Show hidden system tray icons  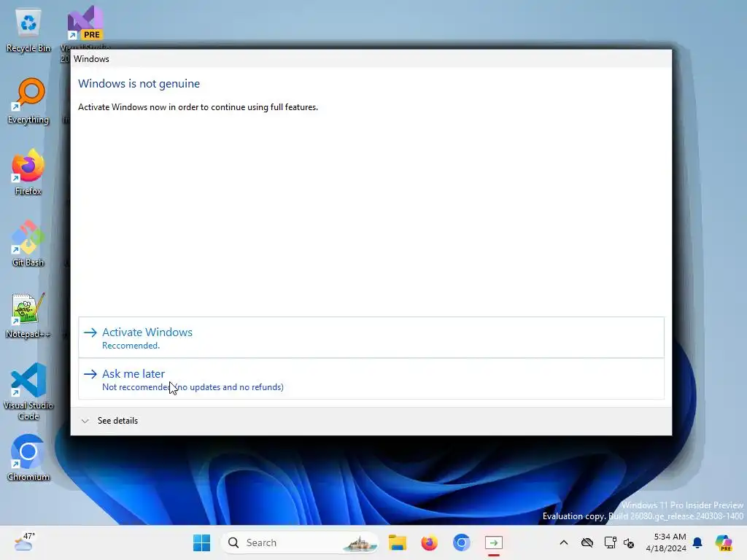564,542
